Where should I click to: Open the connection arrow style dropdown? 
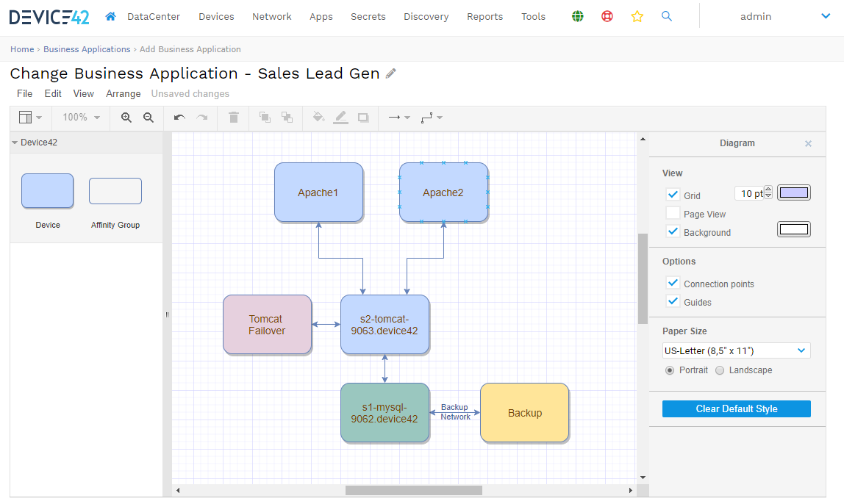(x=399, y=118)
